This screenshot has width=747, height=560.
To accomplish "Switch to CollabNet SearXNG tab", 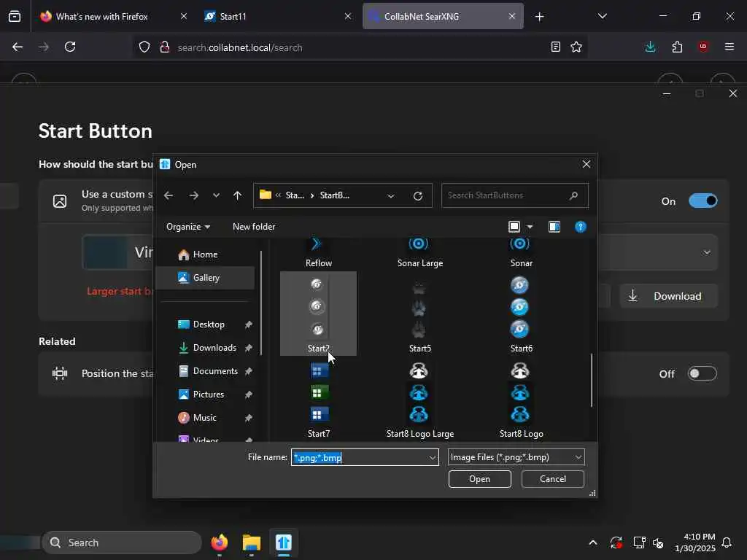I will pos(443,16).
